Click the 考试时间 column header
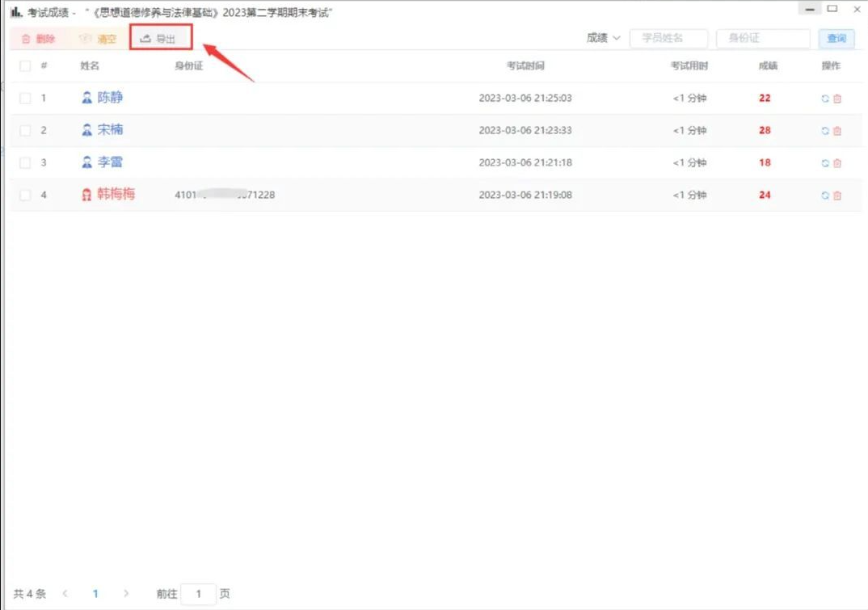The image size is (868, 610). [525, 66]
